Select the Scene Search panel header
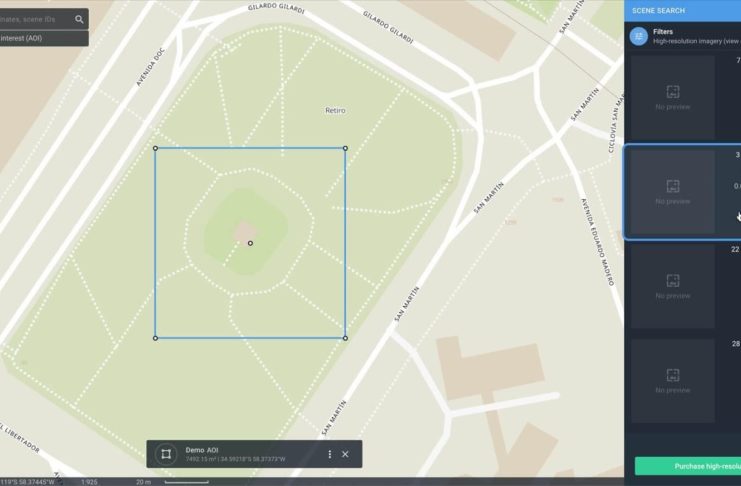 [682, 10]
